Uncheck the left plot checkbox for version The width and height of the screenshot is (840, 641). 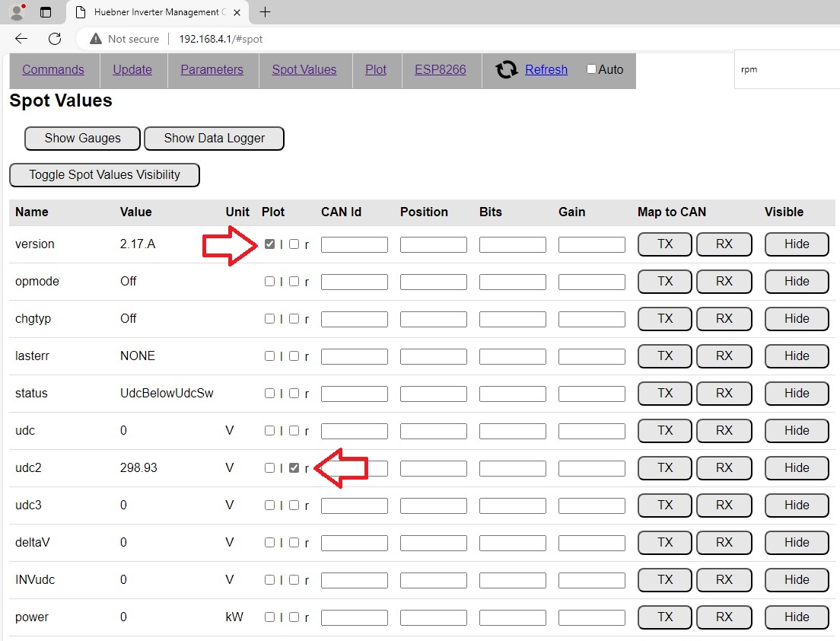269,244
